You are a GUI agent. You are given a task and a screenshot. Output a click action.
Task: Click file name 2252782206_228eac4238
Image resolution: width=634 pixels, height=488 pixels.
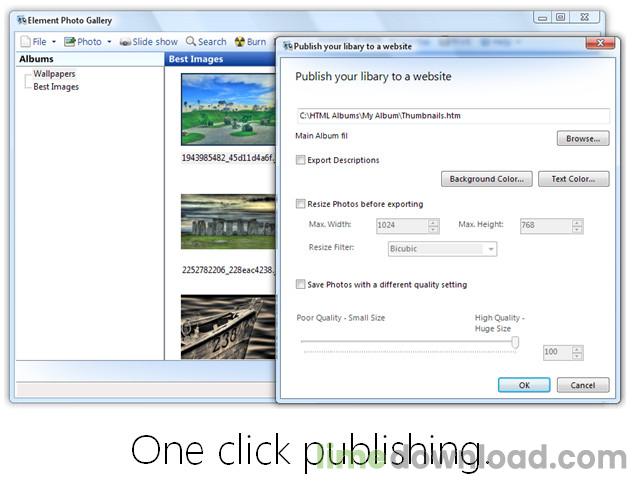(228, 270)
